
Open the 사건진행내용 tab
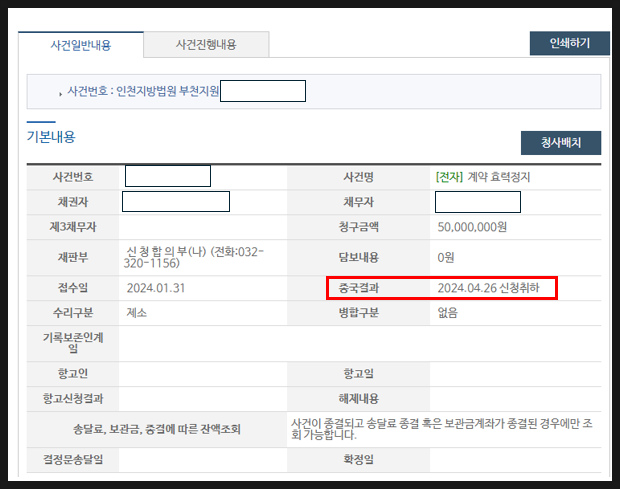point(206,44)
